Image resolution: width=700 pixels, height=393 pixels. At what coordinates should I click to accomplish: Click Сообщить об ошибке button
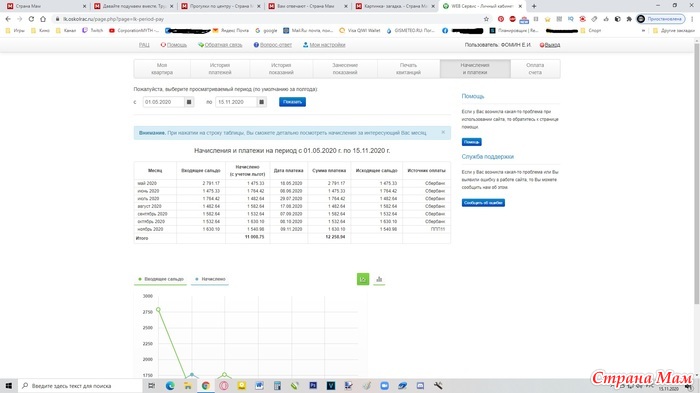tap(483, 203)
